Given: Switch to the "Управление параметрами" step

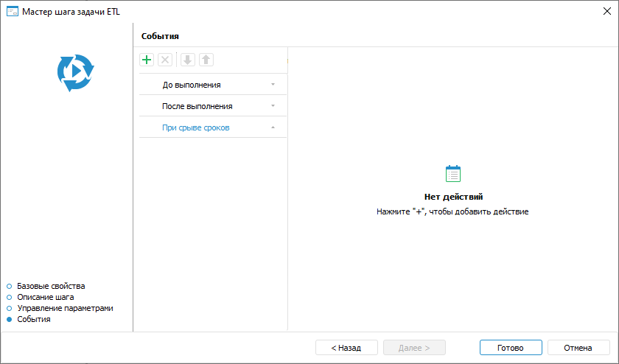Looking at the screenshot, I should pyautogui.click(x=65, y=308).
